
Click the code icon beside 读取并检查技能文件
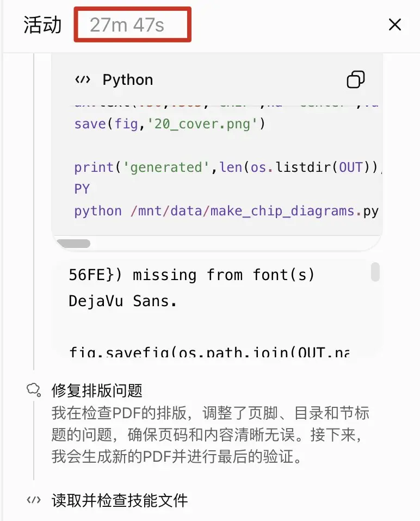click(x=34, y=500)
